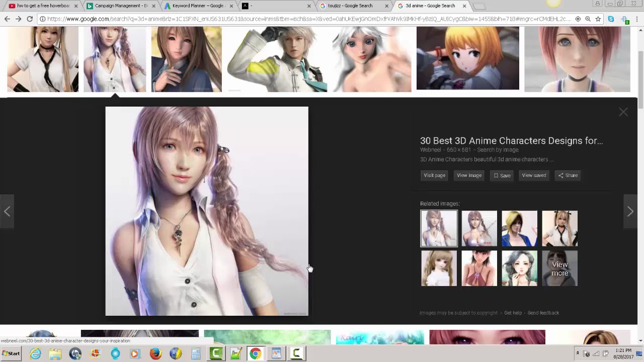Launch Firefox from the taskbar
644x362 pixels.
pyautogui.click(x=155, y=353)
